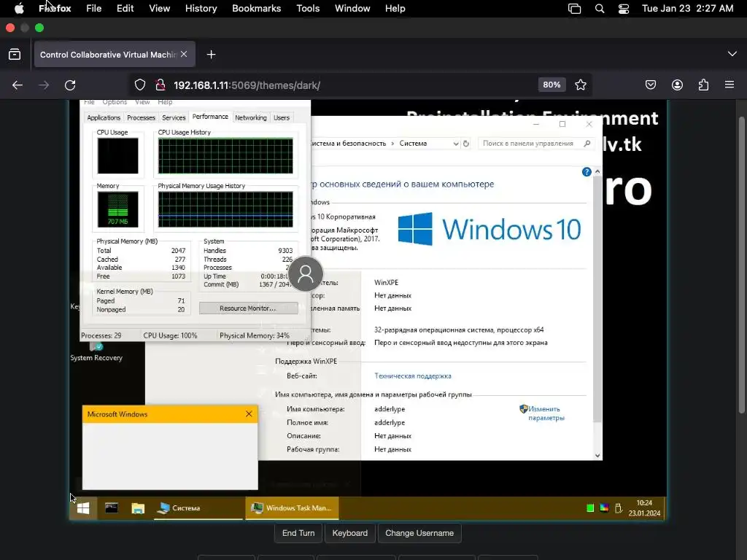Open the blue help question icon
This screenshot has width=747, height=560.
click(587, 172)
